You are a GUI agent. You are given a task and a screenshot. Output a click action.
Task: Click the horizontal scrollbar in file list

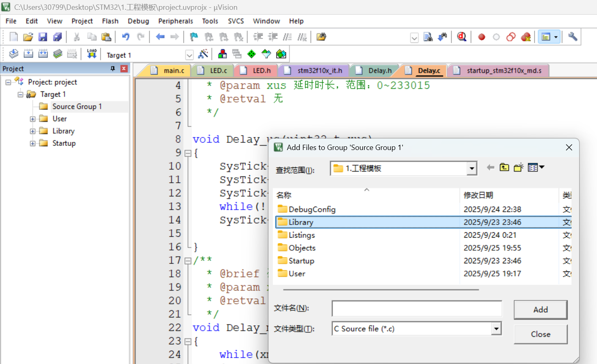tap(381, 290)
